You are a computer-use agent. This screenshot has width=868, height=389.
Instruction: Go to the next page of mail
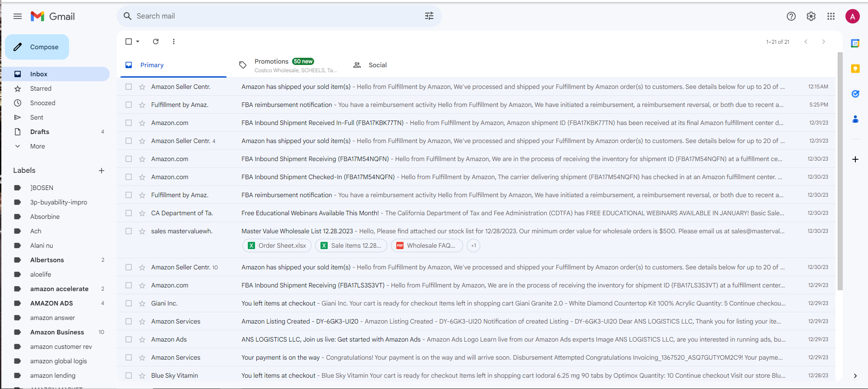click(824, 42)
